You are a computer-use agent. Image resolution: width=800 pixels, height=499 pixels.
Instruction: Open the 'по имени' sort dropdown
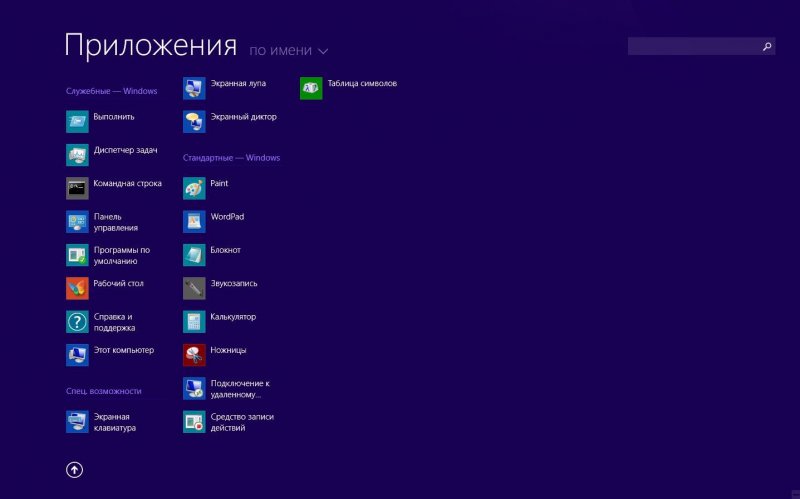(x=288, y=51)
